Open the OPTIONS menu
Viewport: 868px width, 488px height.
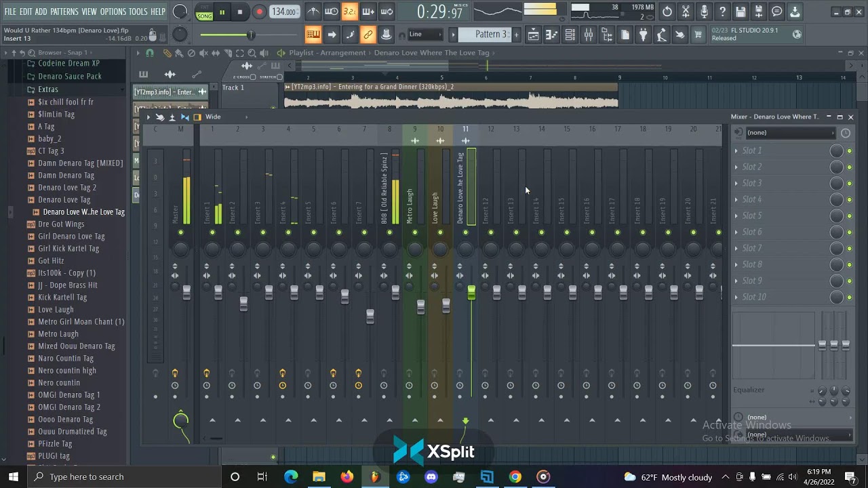[x=113, y=12]
